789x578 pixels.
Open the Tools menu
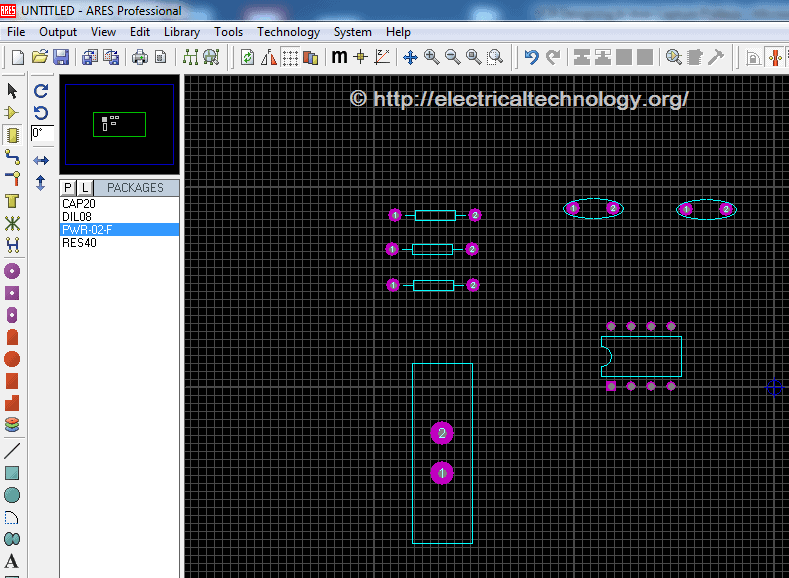pyautogui.click(x=228, y=32)
